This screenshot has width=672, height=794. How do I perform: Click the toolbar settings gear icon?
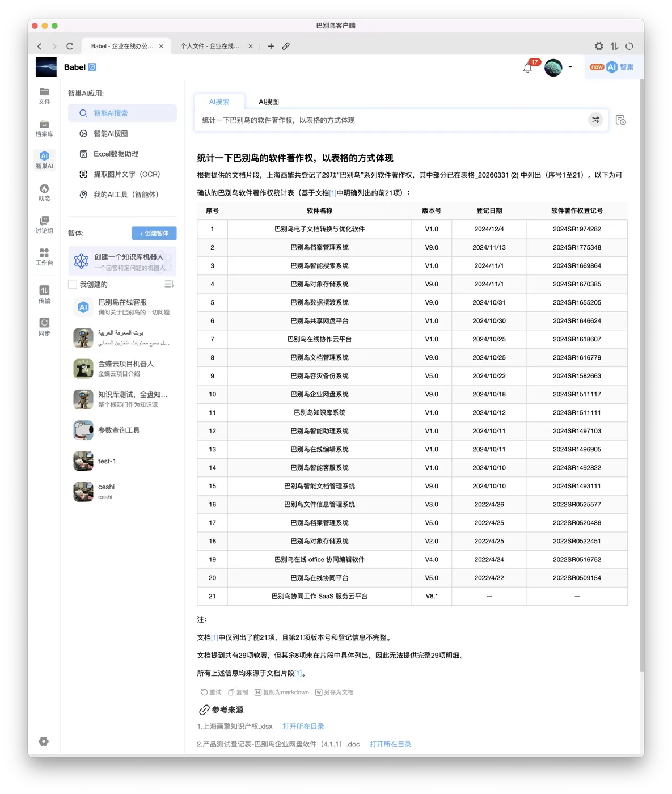[599, 46]
